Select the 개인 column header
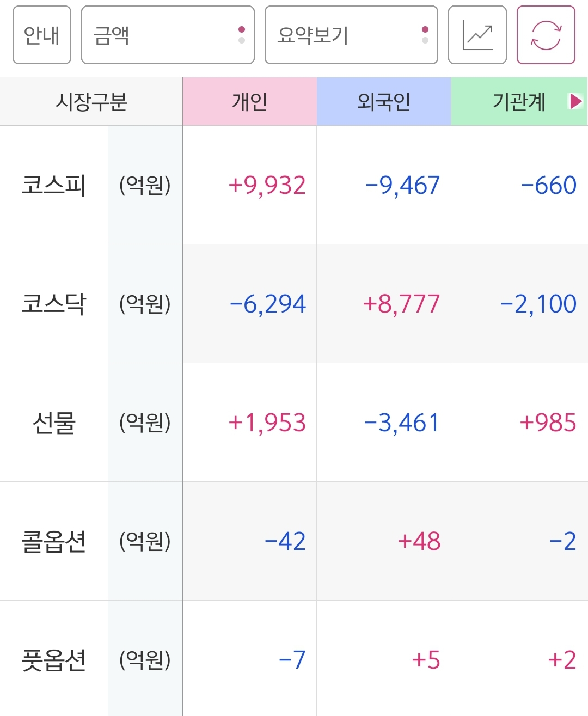The width and height of the screenshot is (588, 716). pyautogui.click(x=250, y=102)
